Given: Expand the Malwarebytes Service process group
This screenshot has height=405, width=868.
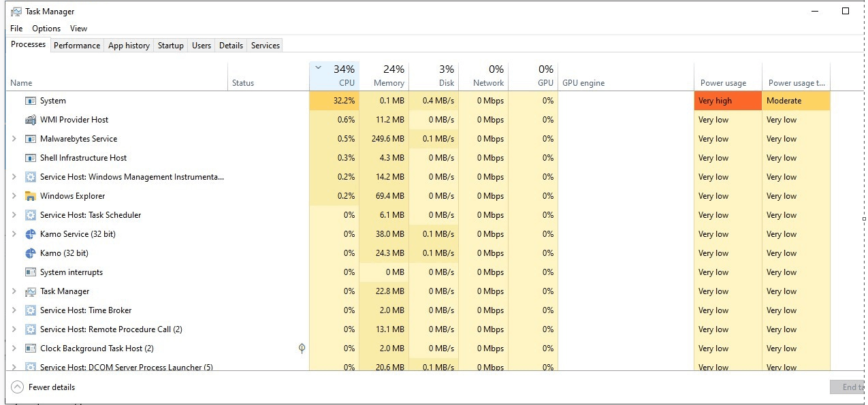Looking at the screenshot, I should point(14,139).
